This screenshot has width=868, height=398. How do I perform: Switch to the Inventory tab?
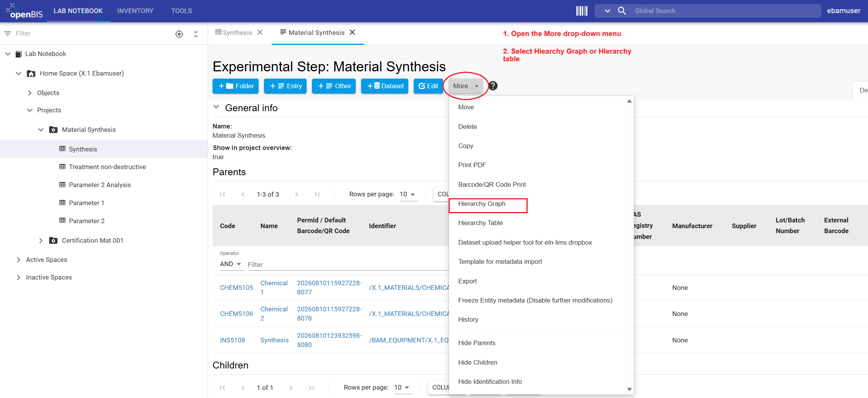point(135,11)
